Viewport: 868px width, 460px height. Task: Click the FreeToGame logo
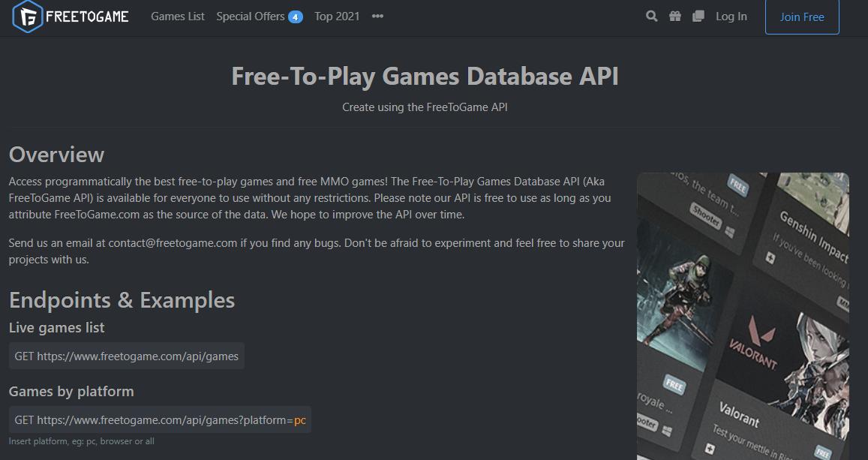(71, 17)
